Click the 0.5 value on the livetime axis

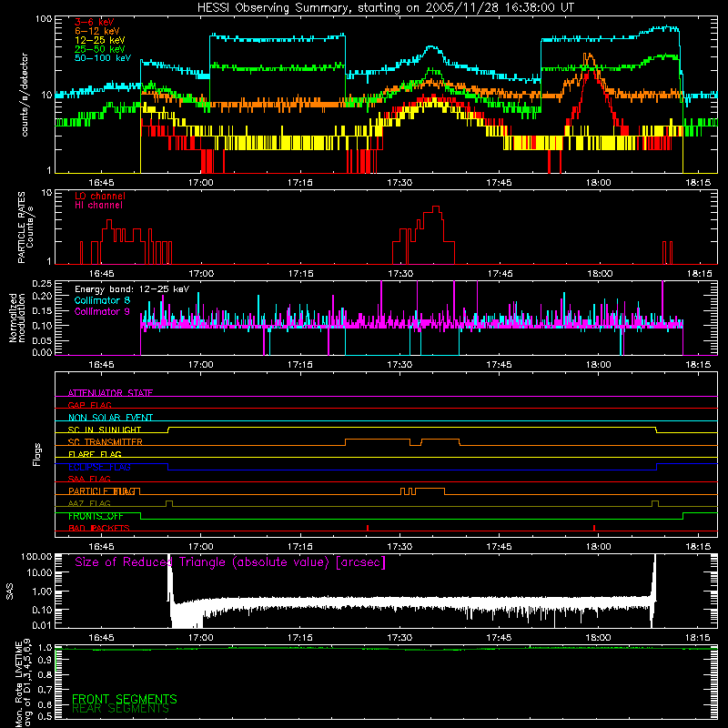(45, 716)
